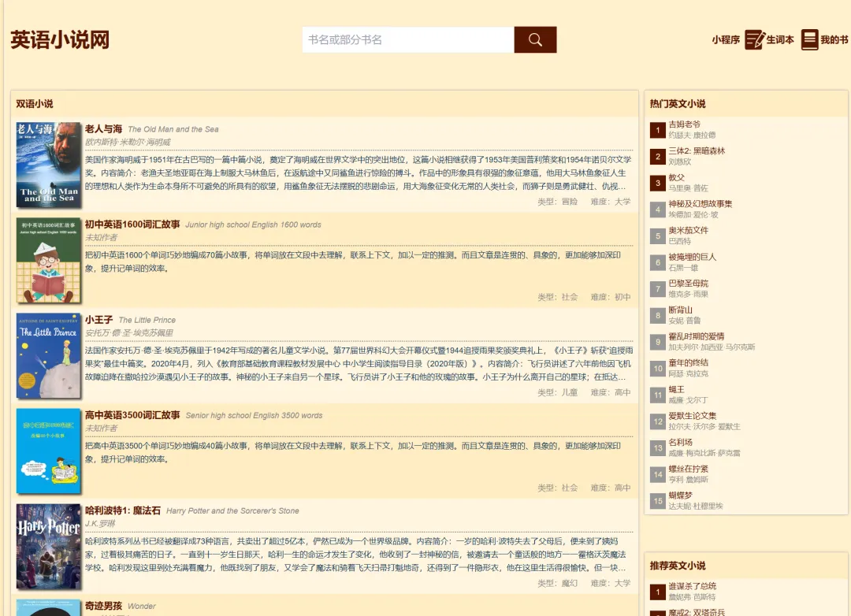Screen dimensions: 851x616
Task: Click the 小程序 link
Action: pyautogui.click(x=726, y=39)
